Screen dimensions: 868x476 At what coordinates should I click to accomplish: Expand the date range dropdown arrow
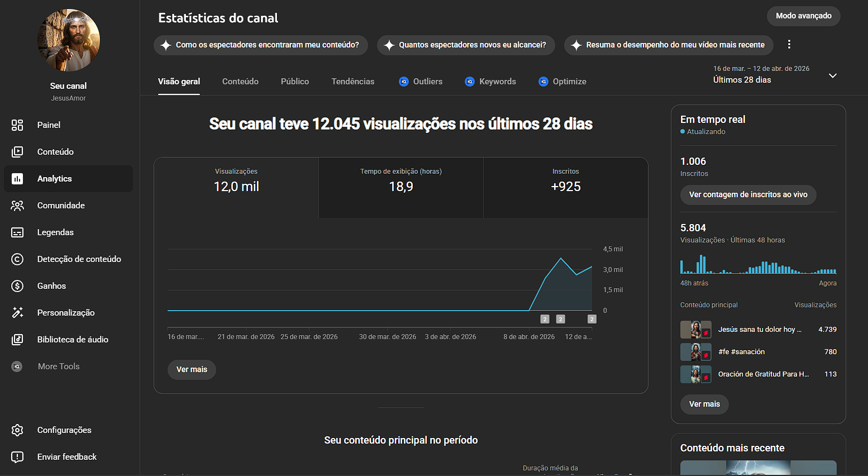833,75
